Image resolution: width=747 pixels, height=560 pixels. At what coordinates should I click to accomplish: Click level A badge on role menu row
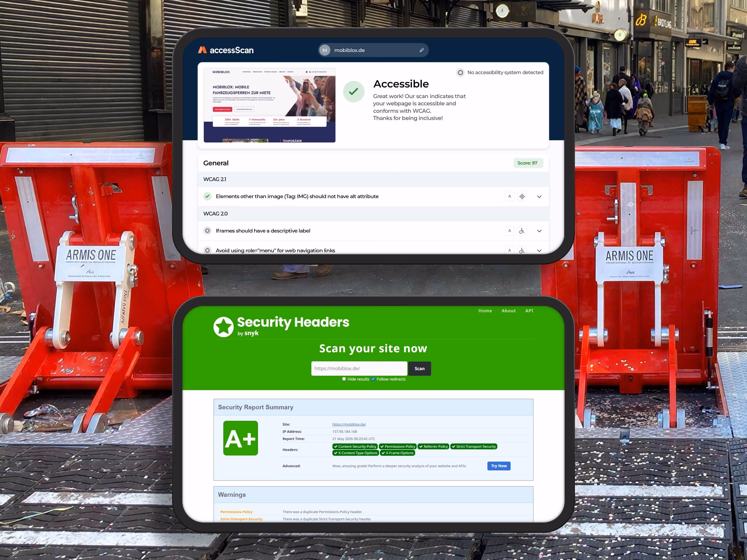(x=509, y=250)
